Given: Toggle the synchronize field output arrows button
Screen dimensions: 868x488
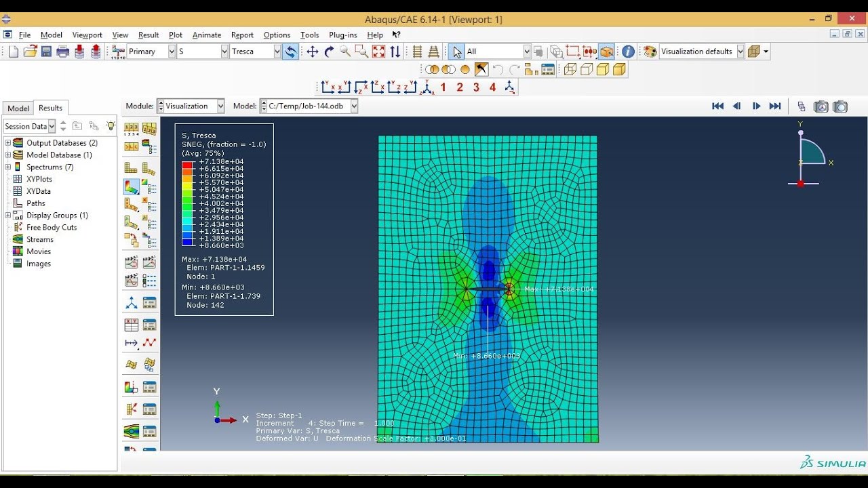Looking at the screenshot, I should point(290,52).
